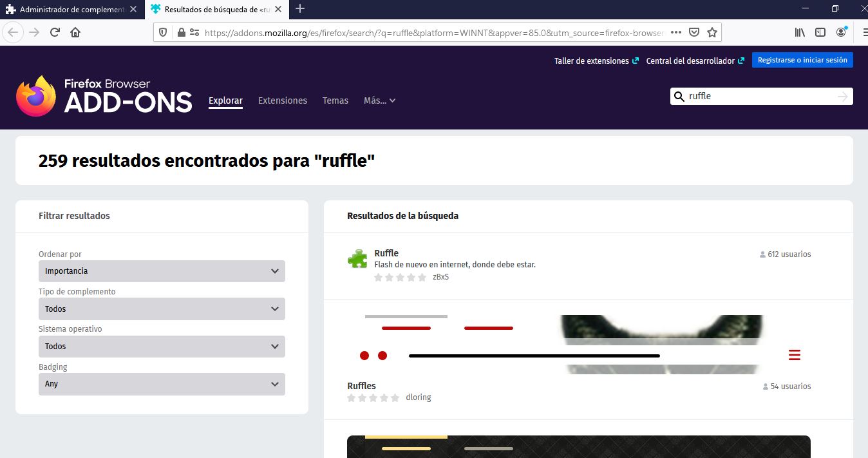Image resolution: width=868 pixels, height=458 pixels.
Task: Click the 54 usuarios count
Action: 787,386
